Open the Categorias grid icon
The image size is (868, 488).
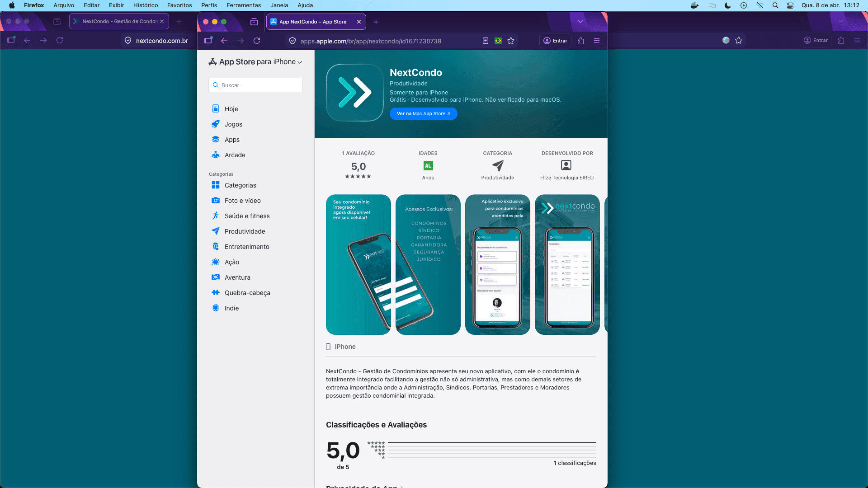(216, 185)
